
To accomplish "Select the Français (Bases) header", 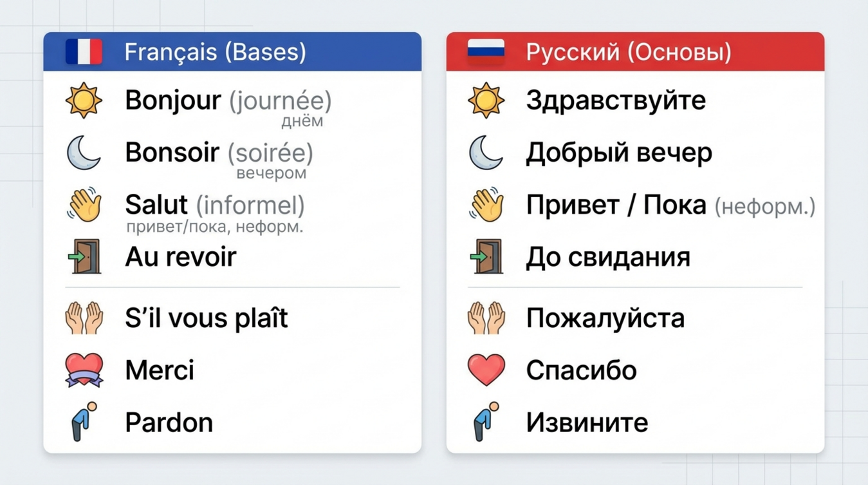I will 215,52.
